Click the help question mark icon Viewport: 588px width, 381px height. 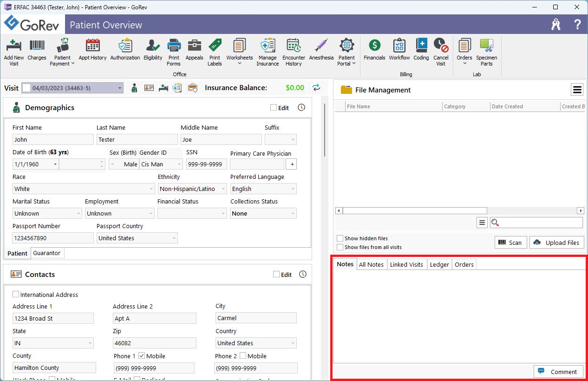[577, 25]
